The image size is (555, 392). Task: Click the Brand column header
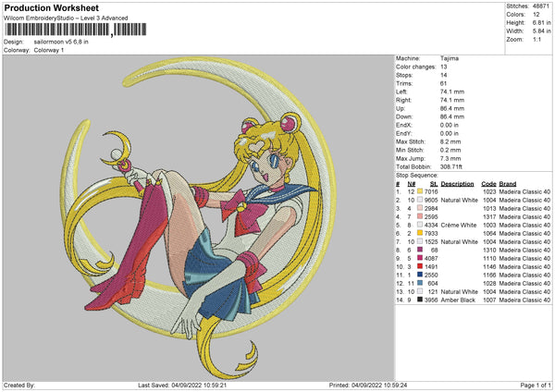click(x=508, y=184)
